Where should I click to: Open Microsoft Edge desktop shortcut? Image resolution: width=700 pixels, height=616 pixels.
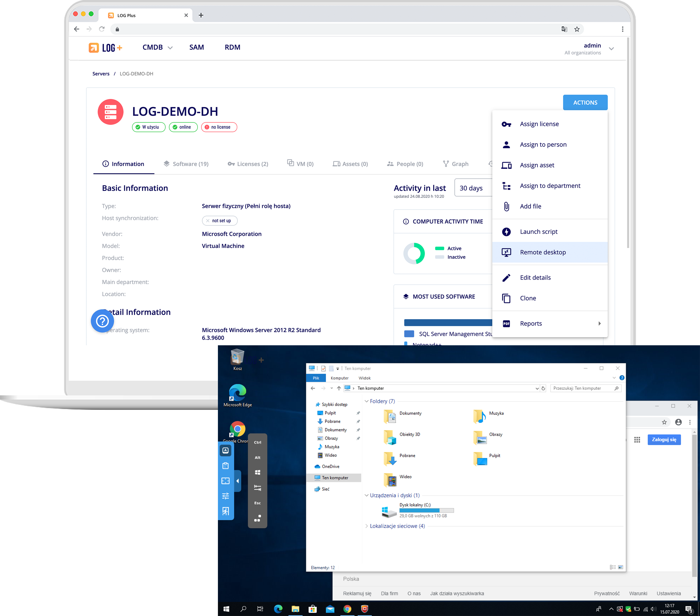(237, 395)
